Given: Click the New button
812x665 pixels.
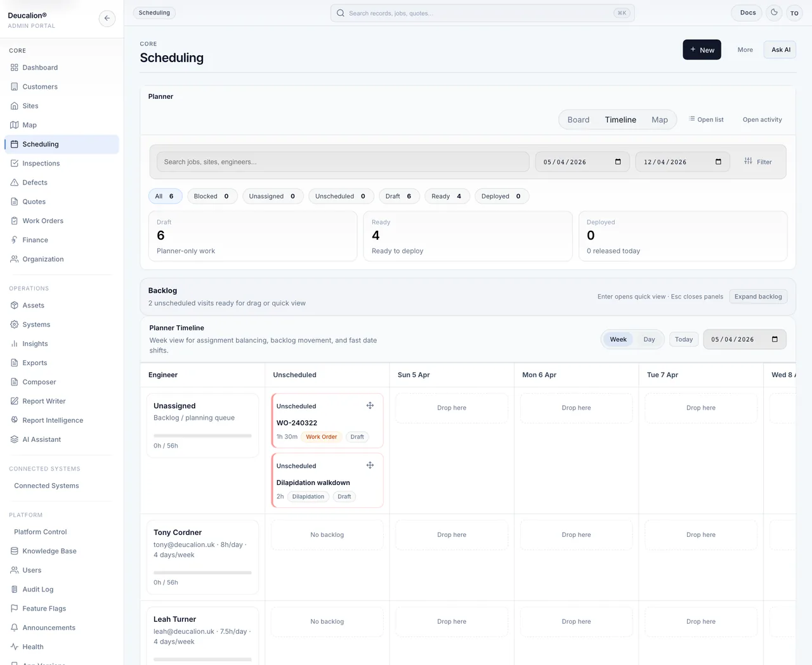Looking at the screenshot, I should (x=702, y=50).
